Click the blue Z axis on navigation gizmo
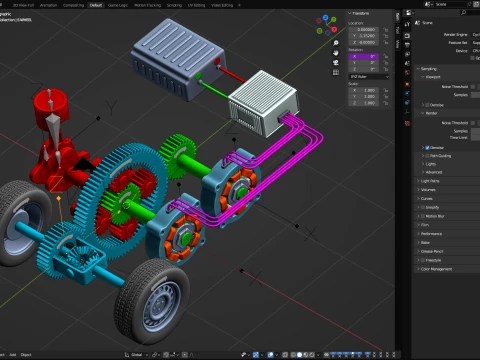This screenshot has width=480, height=360. click(325, 18)
